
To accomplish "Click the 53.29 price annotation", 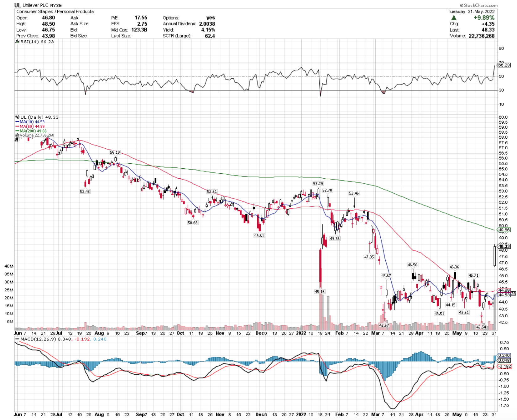I will click(x=318, y=184).
